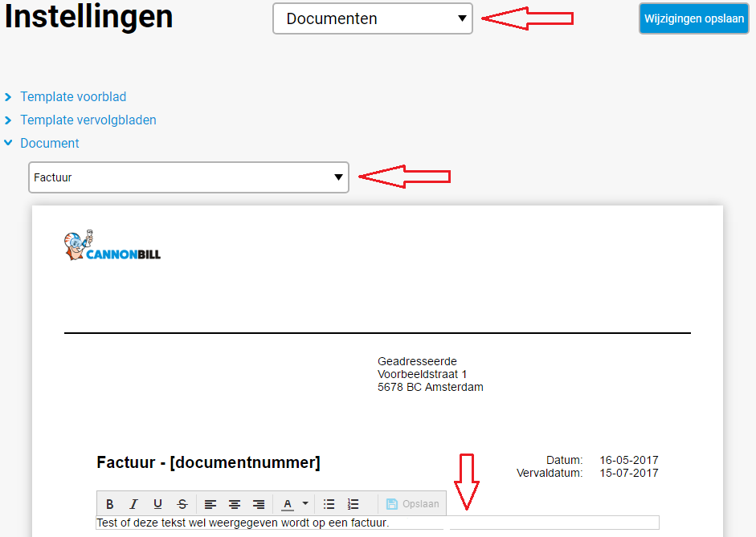Screen dimensions: 756x537
Task: Open the text color picker icon
Action: pos(288,504)
